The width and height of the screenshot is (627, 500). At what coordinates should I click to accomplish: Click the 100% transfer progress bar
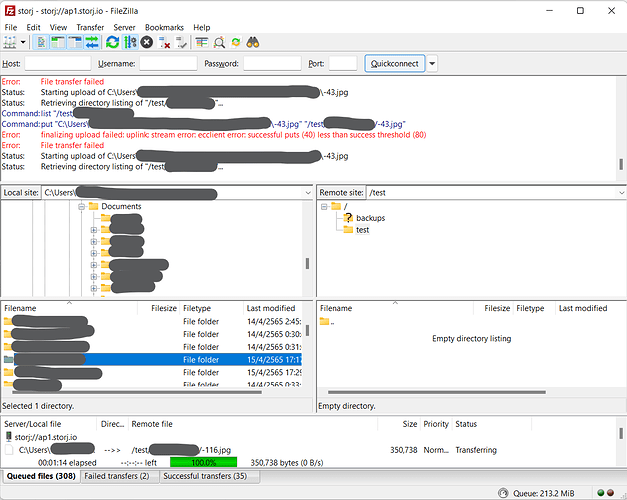pyautogui.click(x=203, y=463)
